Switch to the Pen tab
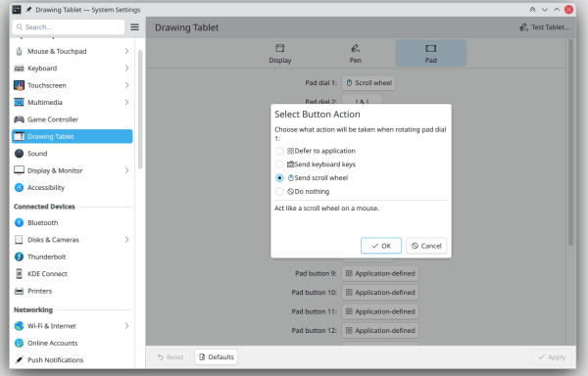The width and height of the screenshot is (588, 376). click(x=356, y=54)
